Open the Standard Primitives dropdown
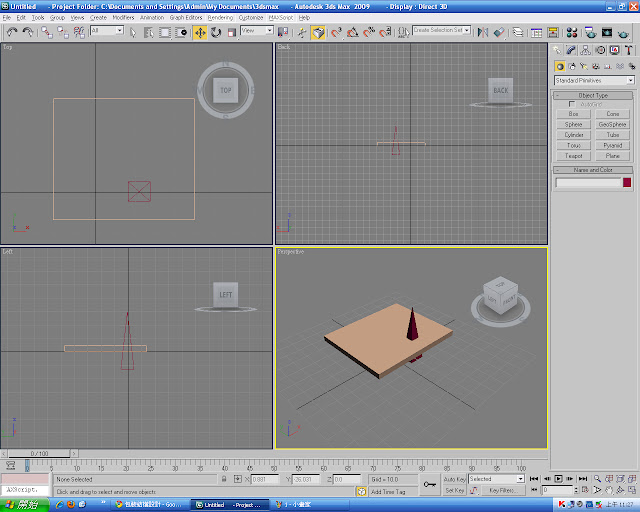Viewport: 640px width, 512px height. 594,80
